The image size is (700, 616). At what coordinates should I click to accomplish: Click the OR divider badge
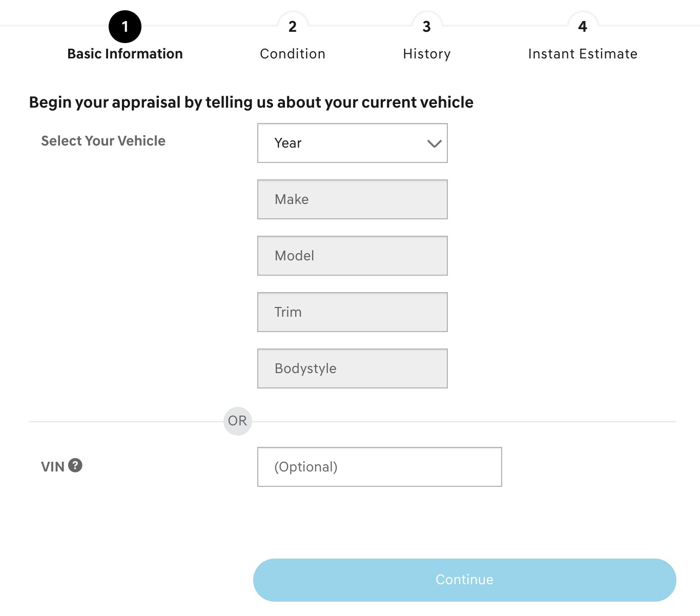coord(238,421)
